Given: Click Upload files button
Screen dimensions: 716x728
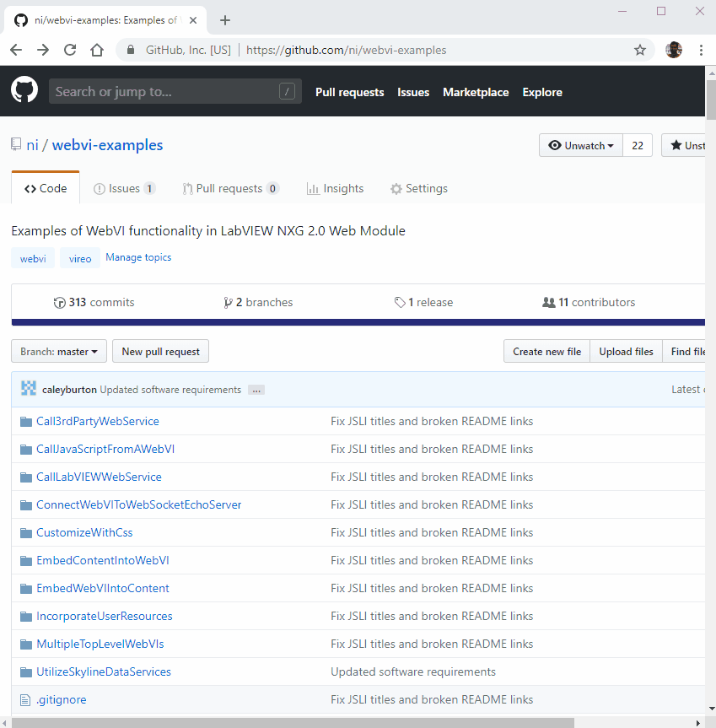Looking at the screenshot, I should pyautogui.click(x=626, y=352).
